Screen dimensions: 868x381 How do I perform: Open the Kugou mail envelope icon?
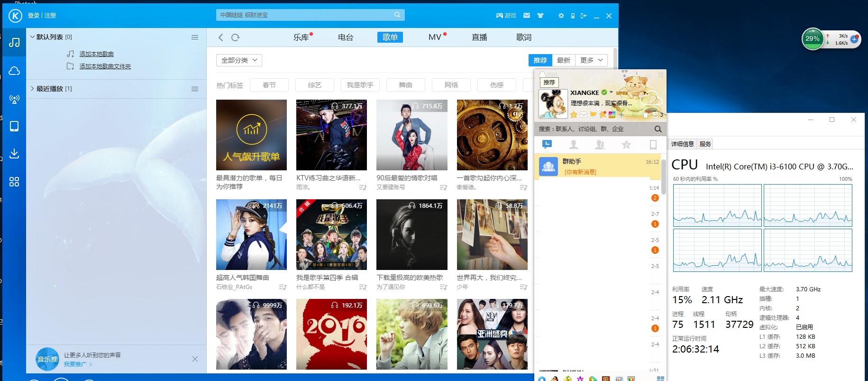[x=527, y=16]
